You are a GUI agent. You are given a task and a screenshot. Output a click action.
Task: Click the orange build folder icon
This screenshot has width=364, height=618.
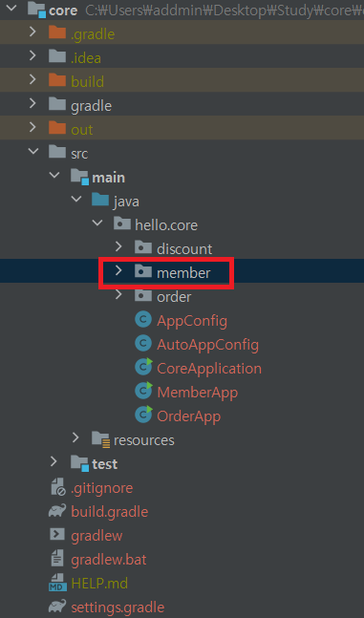[57, 80]
